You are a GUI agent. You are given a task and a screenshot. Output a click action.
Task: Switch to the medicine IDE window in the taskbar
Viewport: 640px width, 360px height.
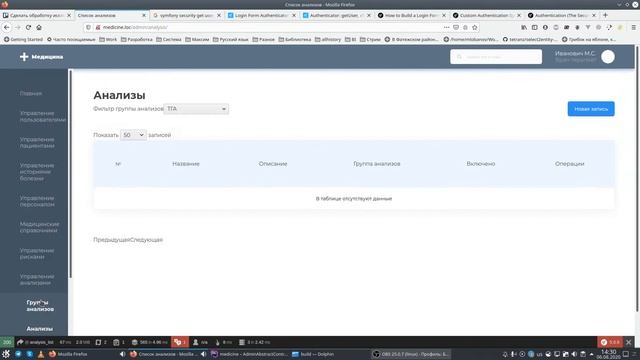point(249,354)
